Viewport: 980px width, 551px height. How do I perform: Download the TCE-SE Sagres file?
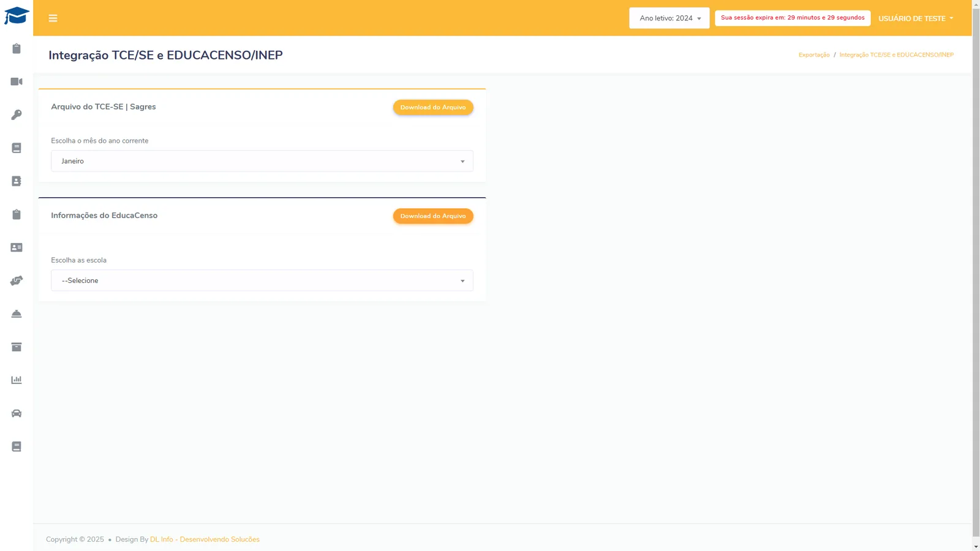tap(433, 107)
